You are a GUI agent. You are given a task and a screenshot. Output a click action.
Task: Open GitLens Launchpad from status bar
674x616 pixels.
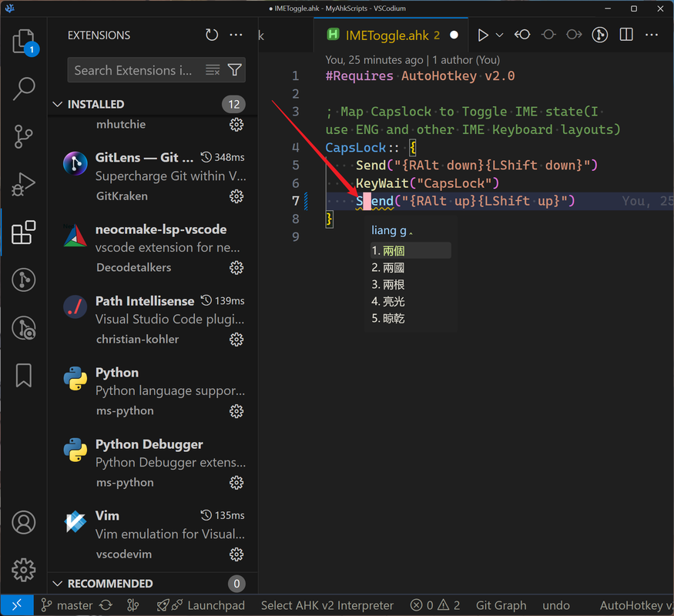point(201,605)
